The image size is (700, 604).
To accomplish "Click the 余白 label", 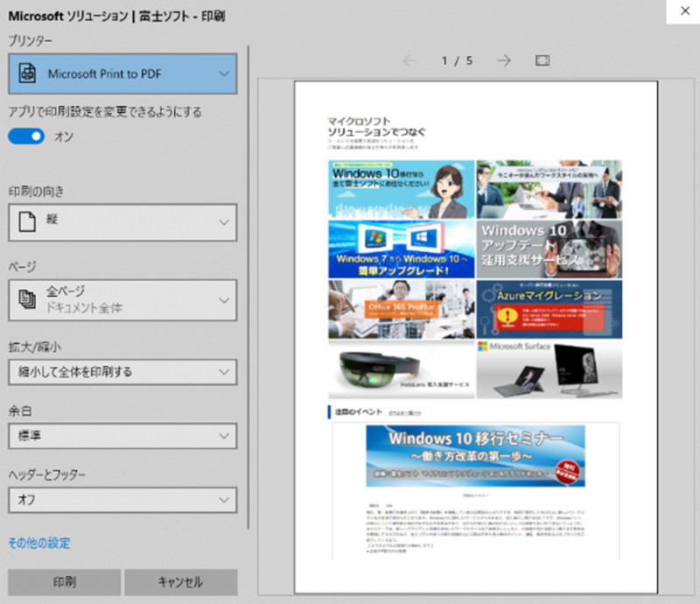I will click(x=20, y=411).
